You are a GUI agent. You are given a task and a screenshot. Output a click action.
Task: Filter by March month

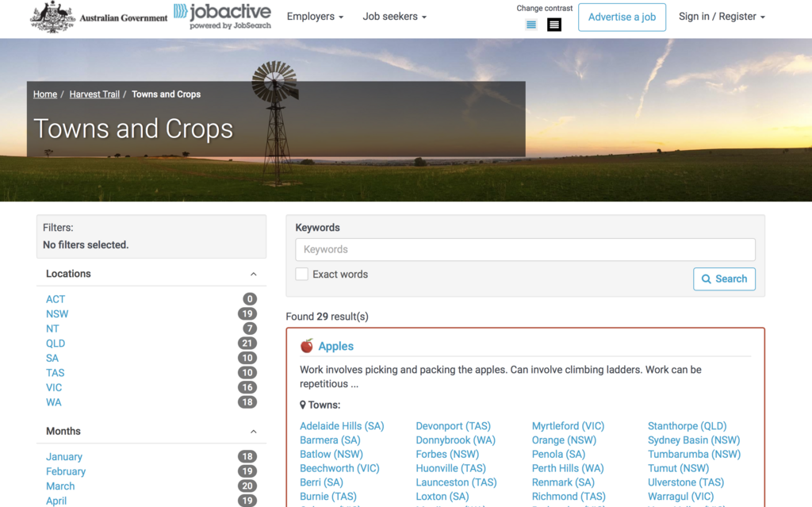60,486
